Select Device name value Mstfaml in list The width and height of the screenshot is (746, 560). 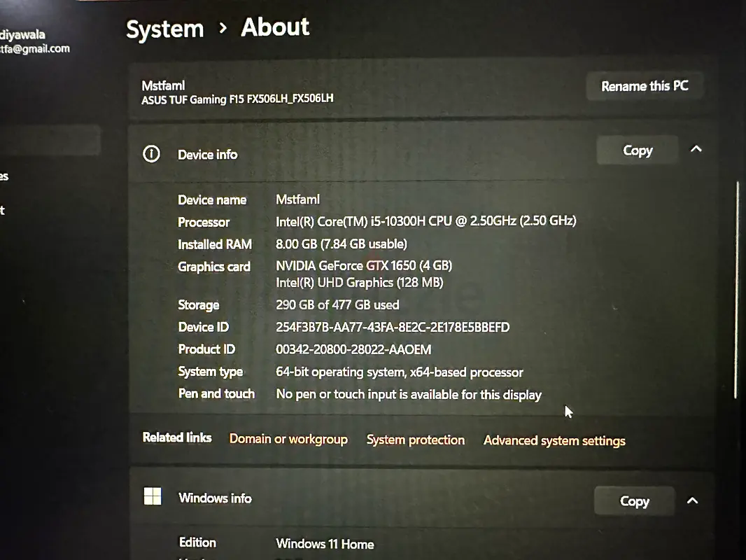pos(298,199)
